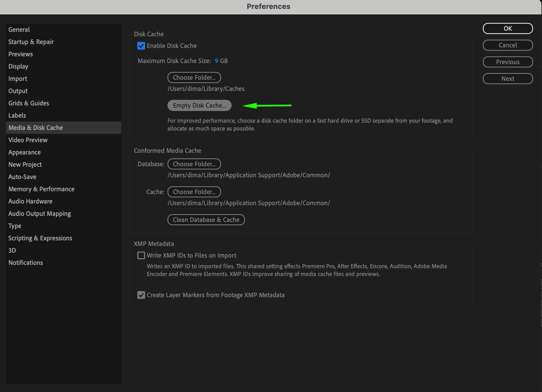Click the Maximum Disk Cache Size value

point(217,61)
